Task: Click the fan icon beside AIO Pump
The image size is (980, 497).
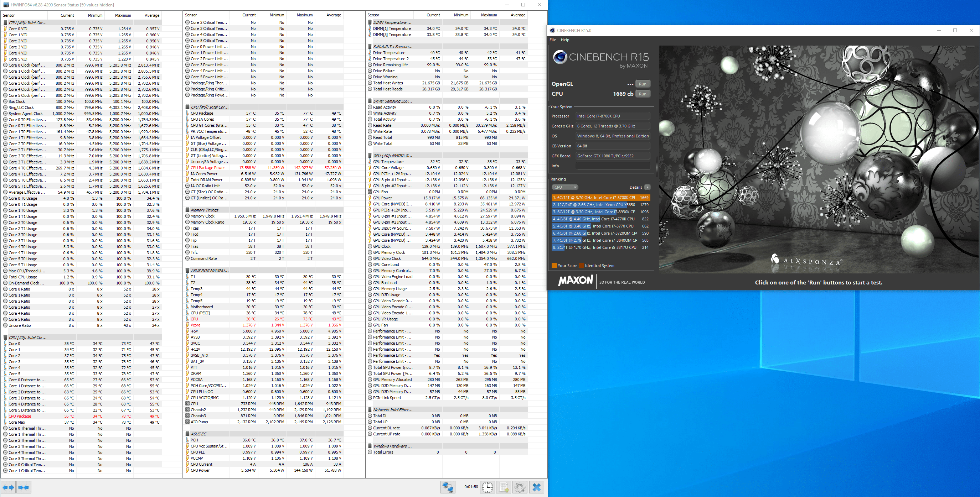Action: [187, 422]
